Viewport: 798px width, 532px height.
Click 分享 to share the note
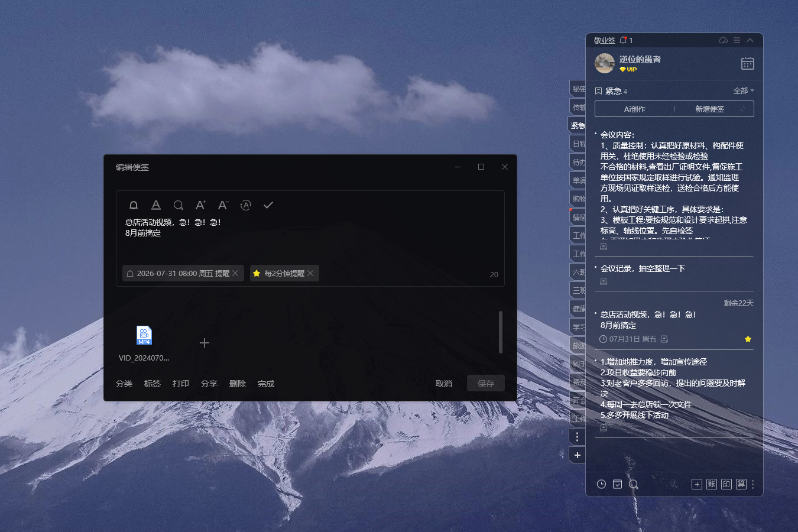[x=209, y=384]
